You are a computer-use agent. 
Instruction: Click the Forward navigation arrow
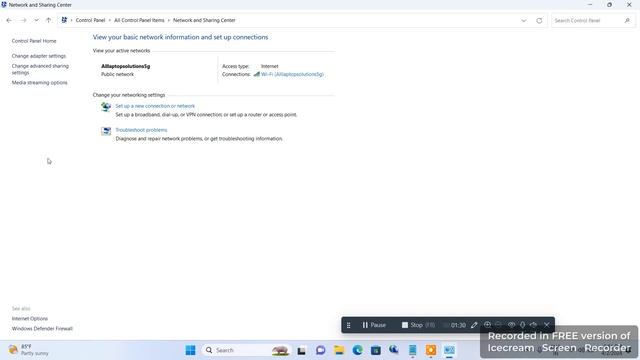click(x=23, y=20)
